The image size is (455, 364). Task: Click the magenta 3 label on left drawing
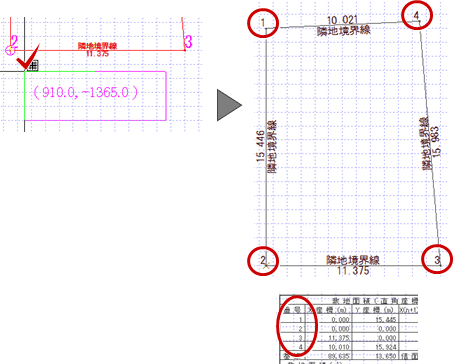[x=188, y=42]
